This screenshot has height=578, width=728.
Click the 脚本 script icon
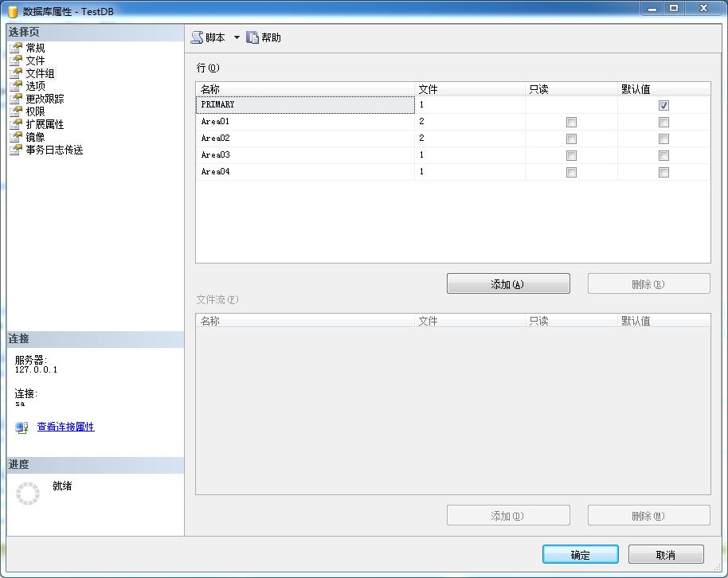[197, 37]
